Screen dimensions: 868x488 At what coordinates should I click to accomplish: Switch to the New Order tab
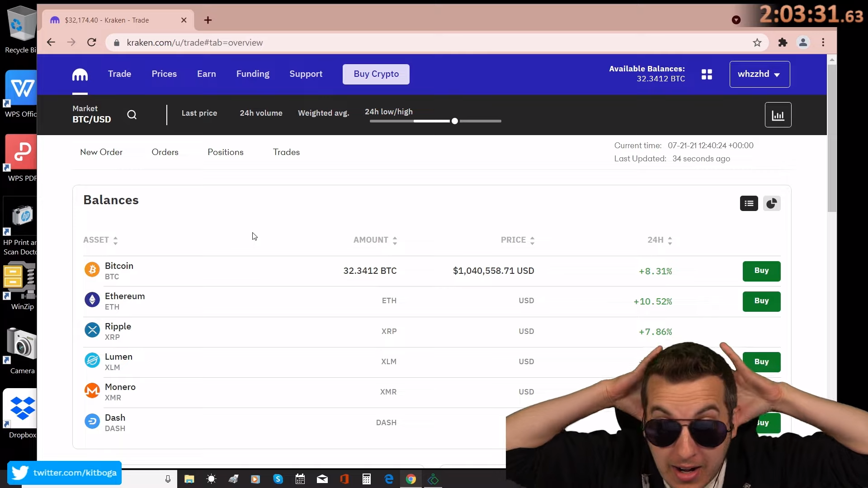coord(101,152)
